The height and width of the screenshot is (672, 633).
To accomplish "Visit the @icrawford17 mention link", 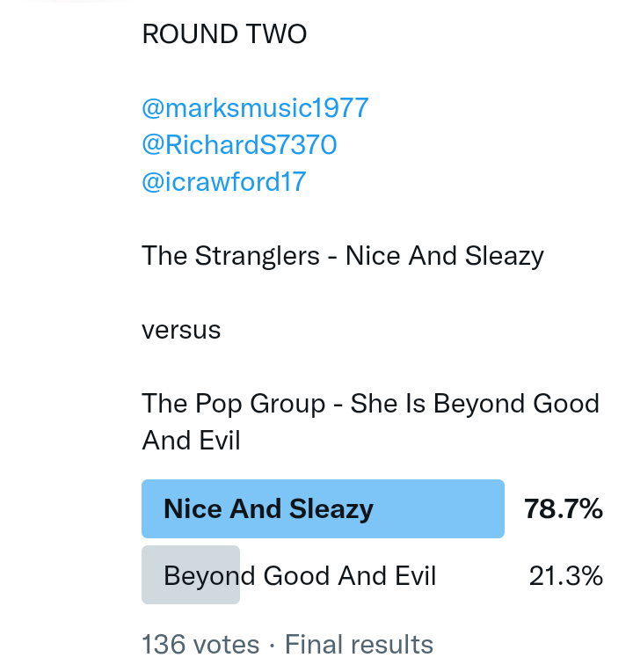I will tap(223, 182).
